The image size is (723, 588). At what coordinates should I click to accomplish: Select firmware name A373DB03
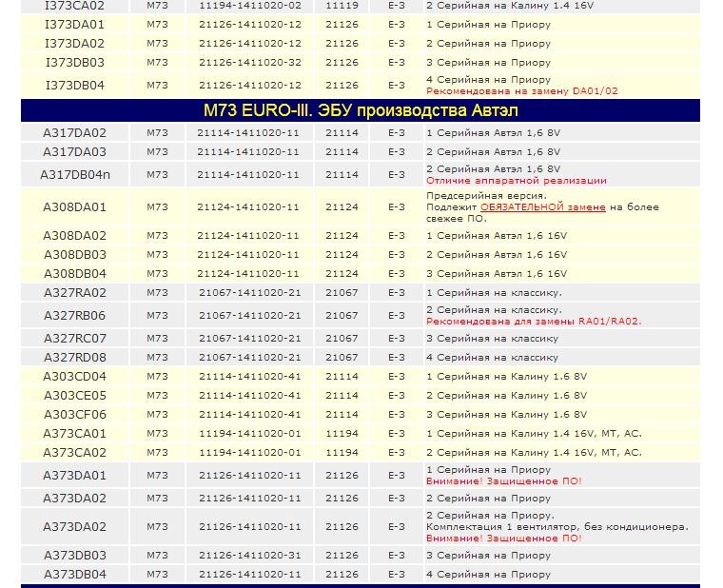(75, 556)
